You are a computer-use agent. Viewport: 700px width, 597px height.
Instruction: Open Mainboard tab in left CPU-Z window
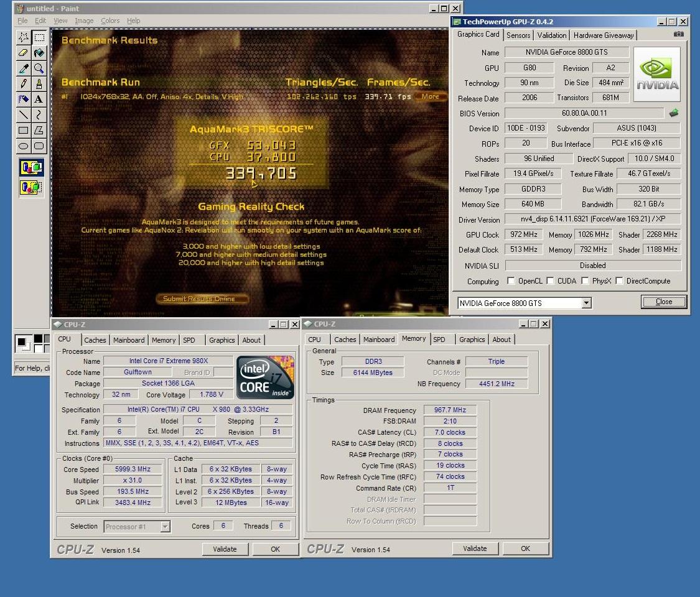pos(129,340)
